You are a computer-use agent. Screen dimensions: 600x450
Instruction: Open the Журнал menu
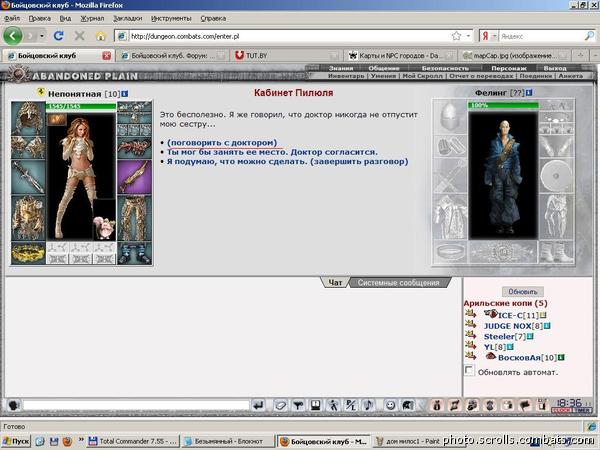tap(92, 18)
